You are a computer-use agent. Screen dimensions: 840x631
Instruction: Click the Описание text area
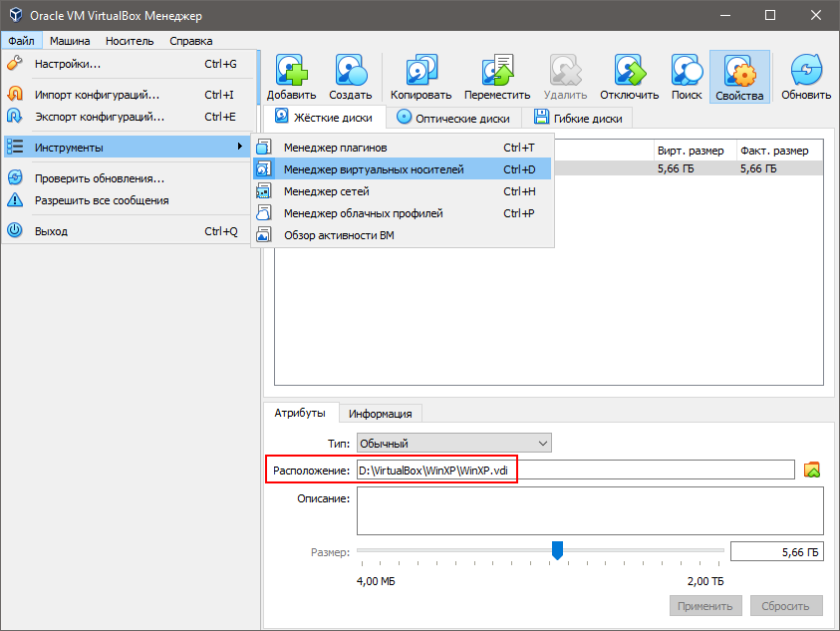coord(590,511)
